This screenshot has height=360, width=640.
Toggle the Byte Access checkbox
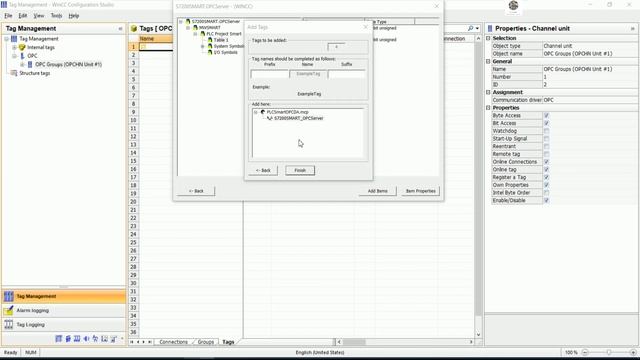(546, 116)
